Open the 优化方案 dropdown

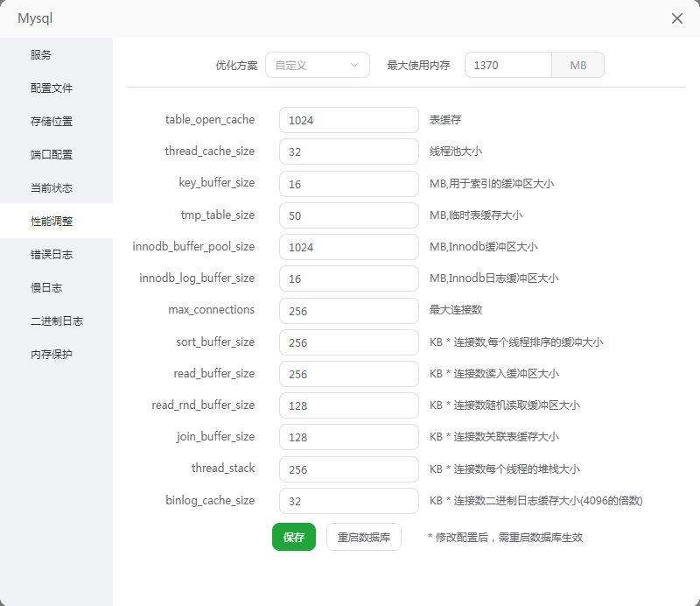317,65
